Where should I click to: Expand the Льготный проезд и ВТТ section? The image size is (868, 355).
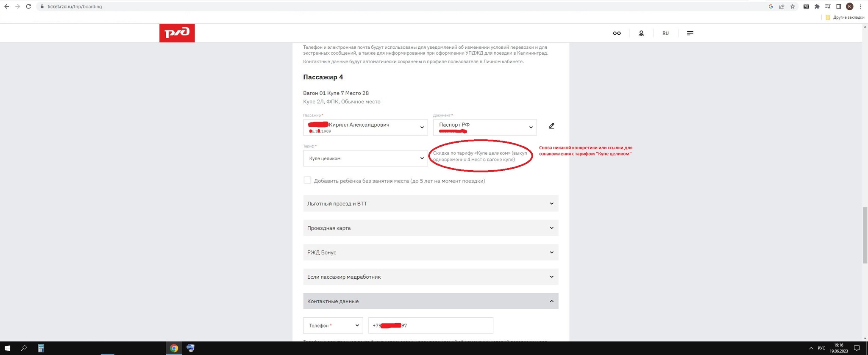click(431, 204)
